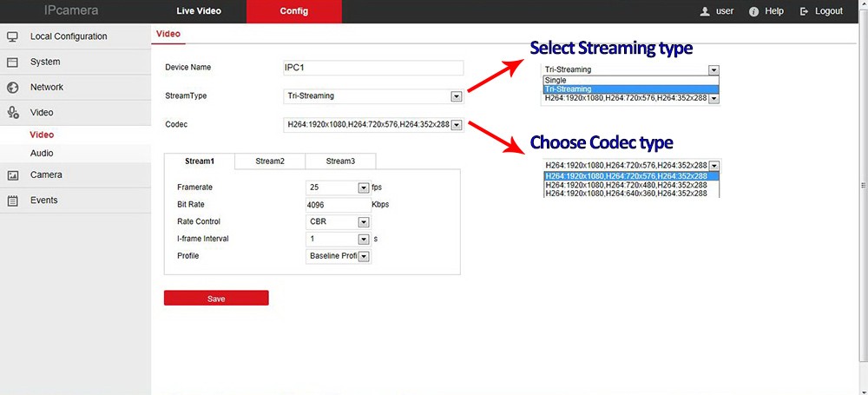The width and height of the screenshot is (868, 395).
Task: Click the Bit Rate input field
Action: [337, 205]
